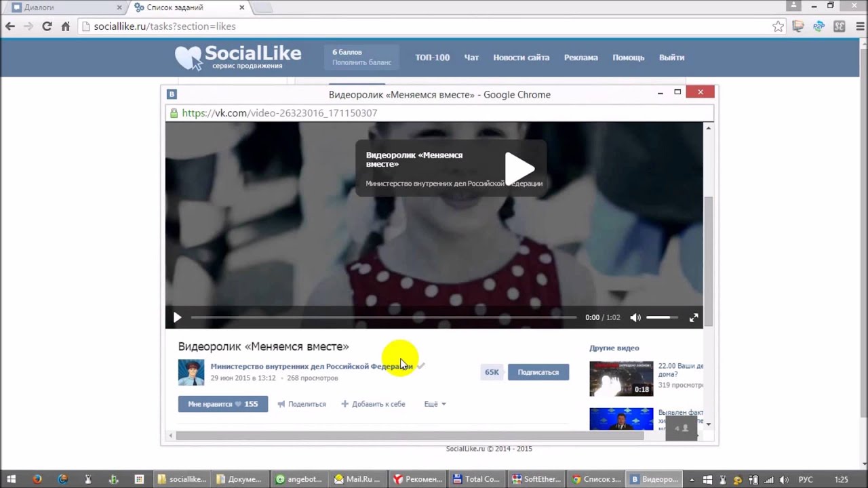Show hidden tray icons arrow
Screen dimensions: 868x488
click(x=690, y=479)
